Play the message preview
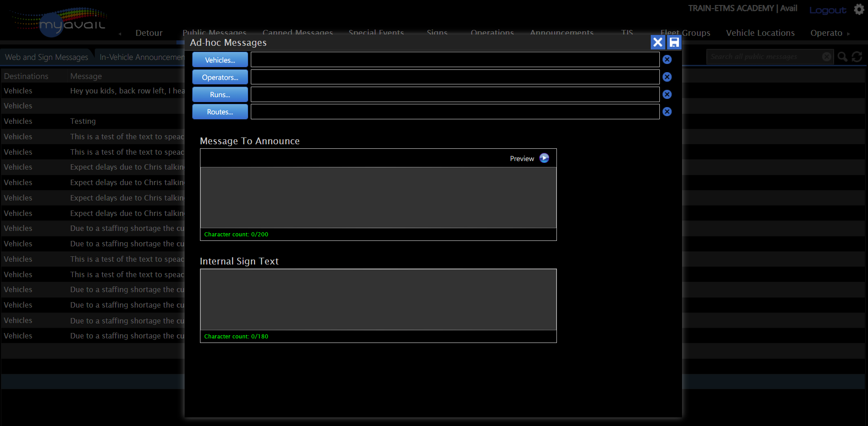This screenshot has height=426, width=868. pos(544,158)
